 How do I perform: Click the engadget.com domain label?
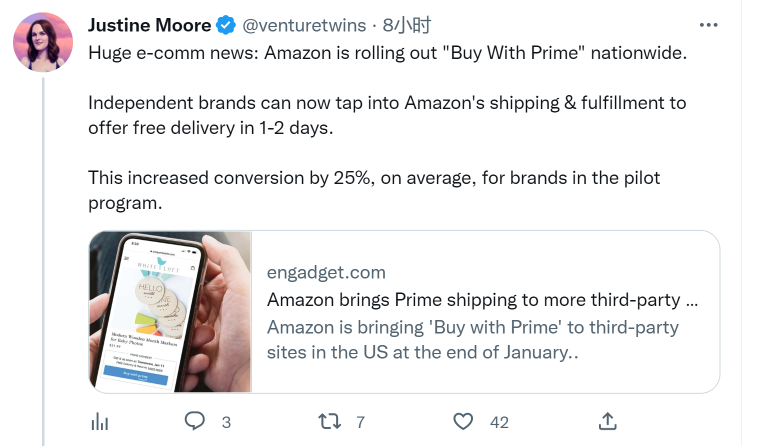coord(326,272)
